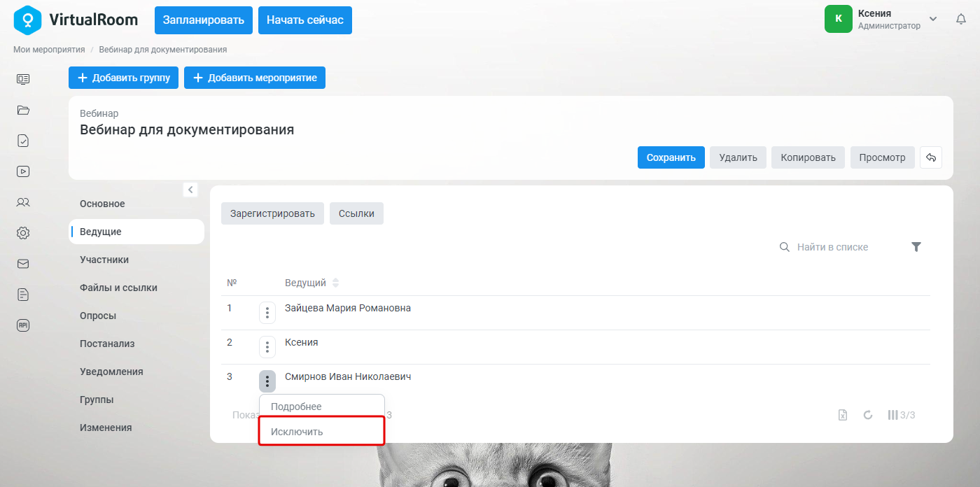Refresh the presenters list
The height and width of the screenshot is (487, 980).
[x=868, y=415]
